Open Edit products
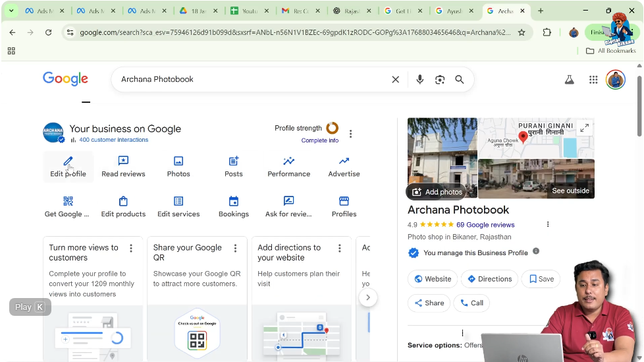The image size is (644, 362). point(123,207)
